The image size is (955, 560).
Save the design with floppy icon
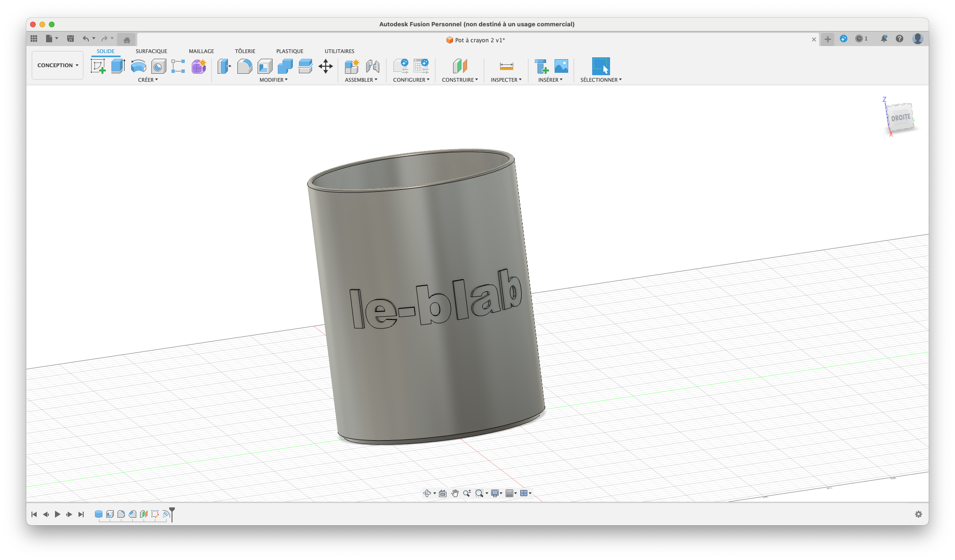pos(70,39)
